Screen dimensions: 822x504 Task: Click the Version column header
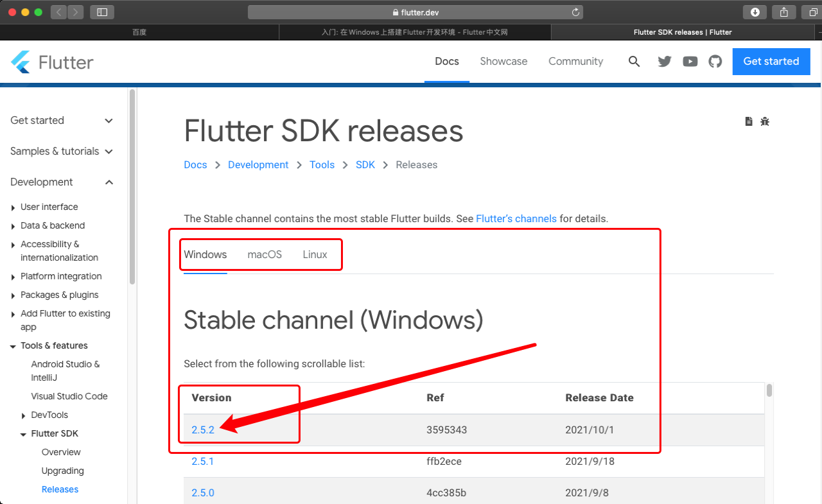211,398
